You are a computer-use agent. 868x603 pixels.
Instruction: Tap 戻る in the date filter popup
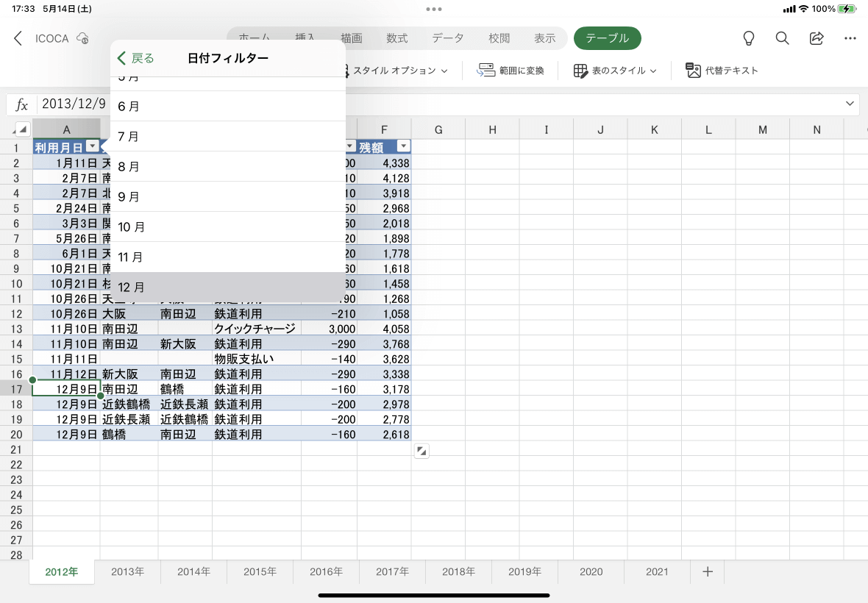135,58
